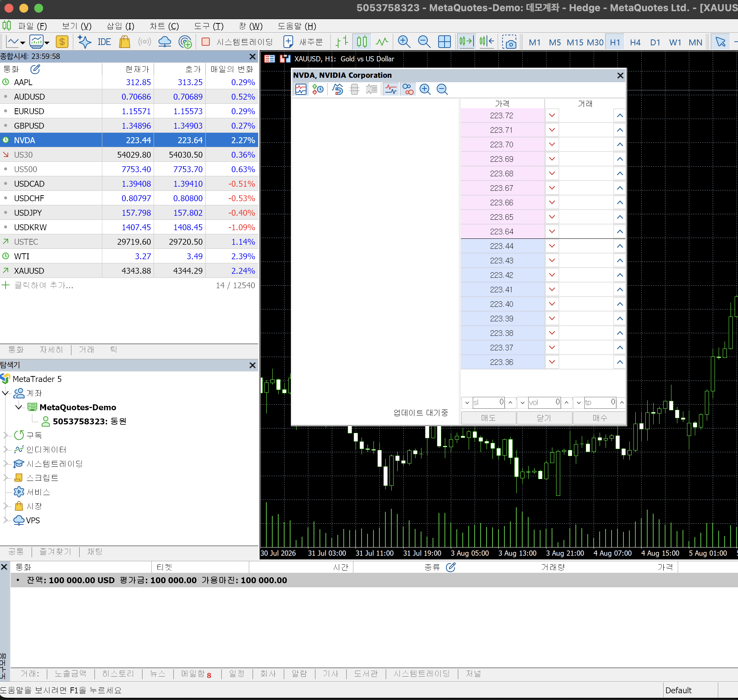Toggle the spread line icon in NVDA window
Screen dimensions: 738x700
click(391, 90)
